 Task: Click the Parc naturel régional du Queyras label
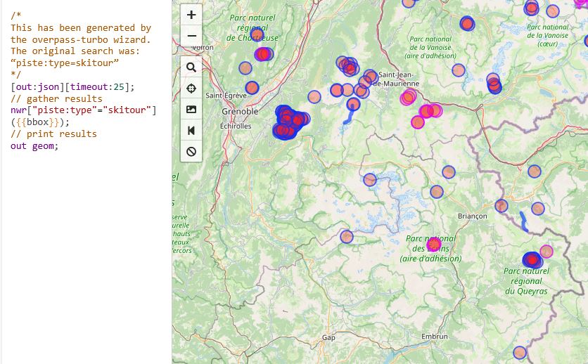point(525,281)
